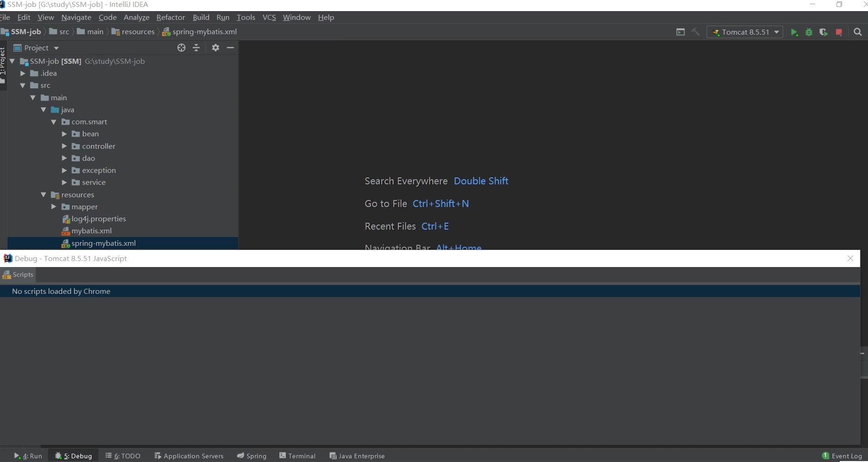Open Search Everywhere magnifier icon
This screenshot has height=462, width=868.
857,32
